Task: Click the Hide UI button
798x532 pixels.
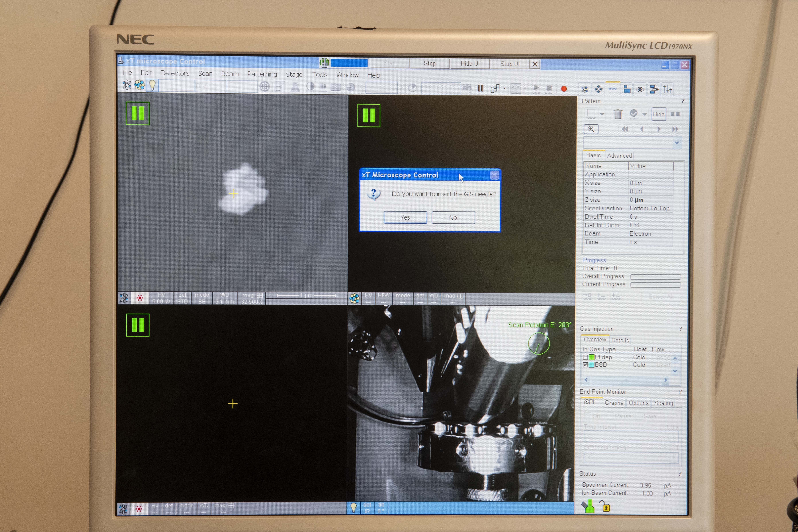Action: pos(470,63)
